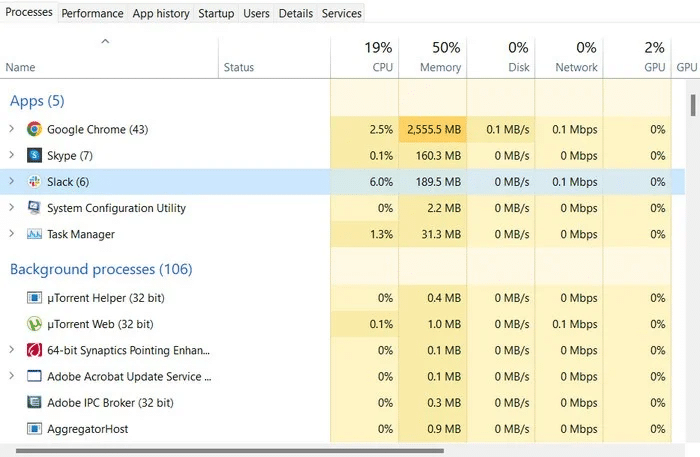Select the Adobe IPC Broker (32 bit) row
Screen dimensions: 700x457
(x=110, y=403)
